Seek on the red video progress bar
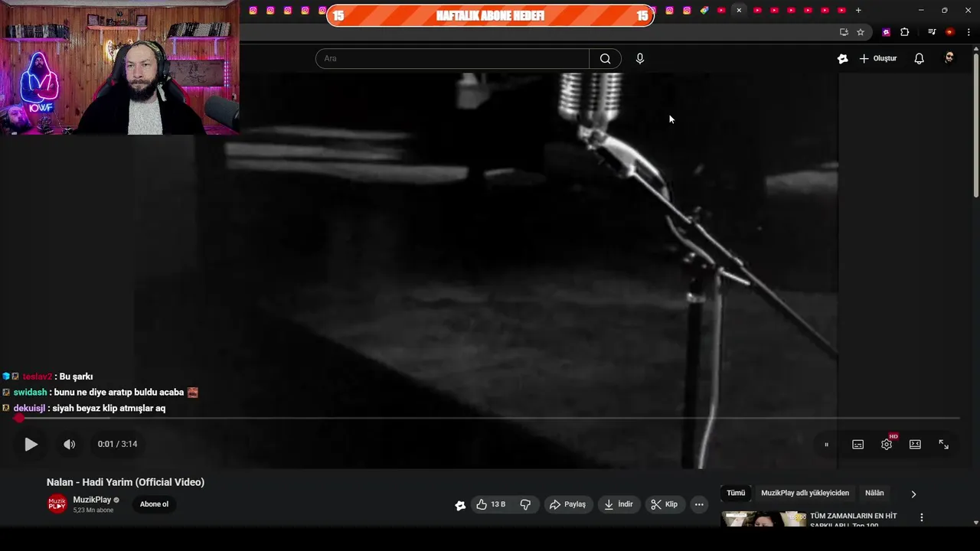The image size is (980, 551). point(487,418)
